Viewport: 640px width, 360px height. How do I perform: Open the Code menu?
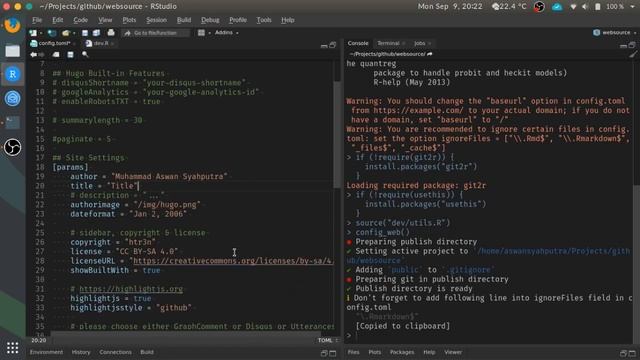80,20
